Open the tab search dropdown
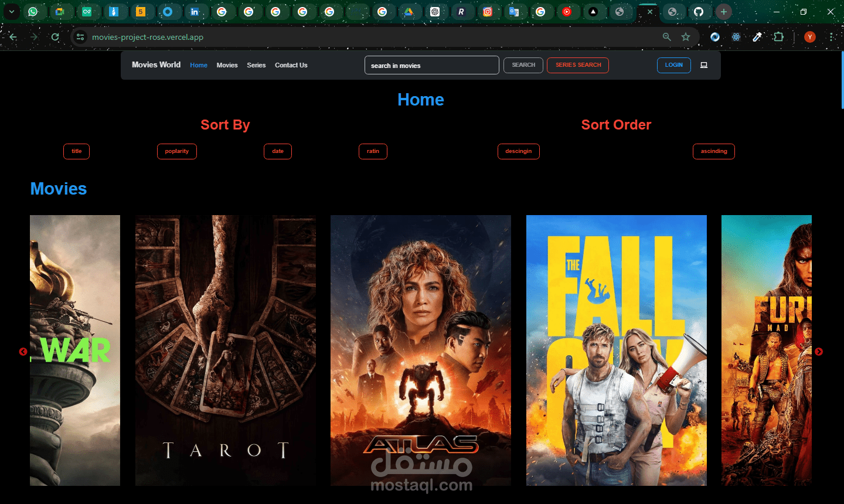 coord(12,12)
